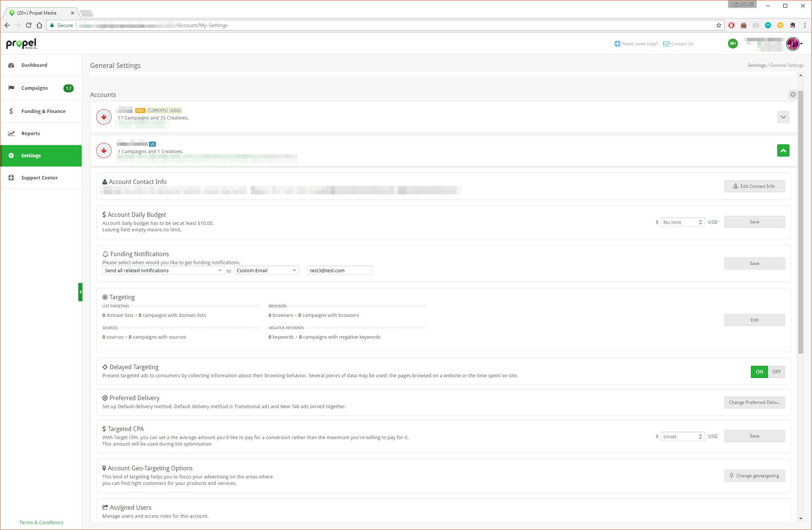
Task: Click the notification email input field
Action: (x=339, y=270)
